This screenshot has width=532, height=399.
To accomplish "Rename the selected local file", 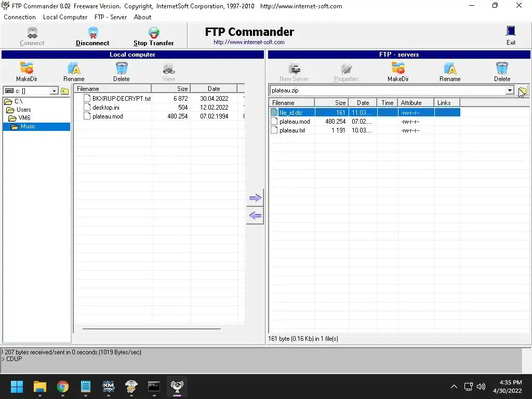I will pos(74,72).
